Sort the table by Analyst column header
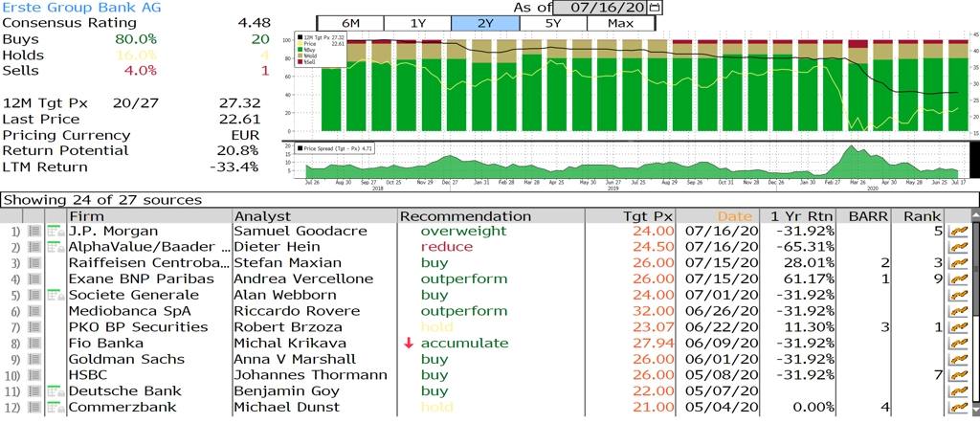Viewport: 980px width, 423px height. click(314, 216)
